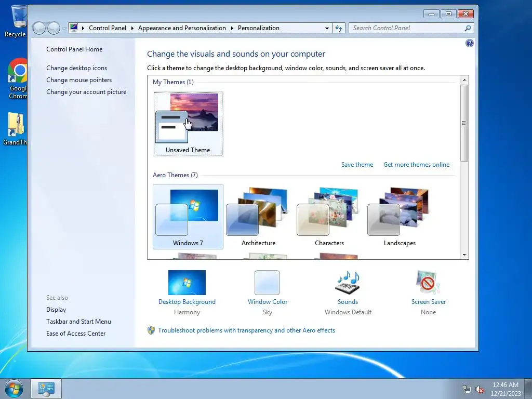This screenshot has width=532, height=399.
Task: Click the Back navigation arrow button
Action: tap(39, 28)
